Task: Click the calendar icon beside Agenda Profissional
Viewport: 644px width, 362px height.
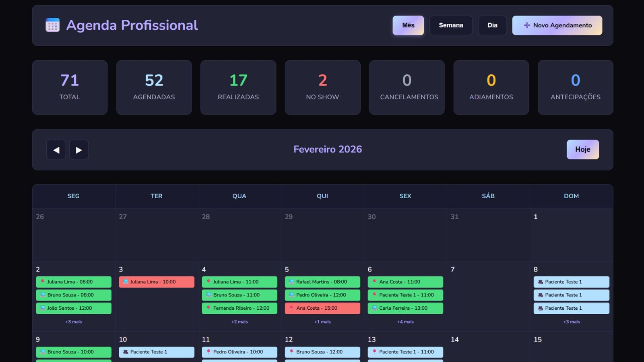Action: click(52, 25)
